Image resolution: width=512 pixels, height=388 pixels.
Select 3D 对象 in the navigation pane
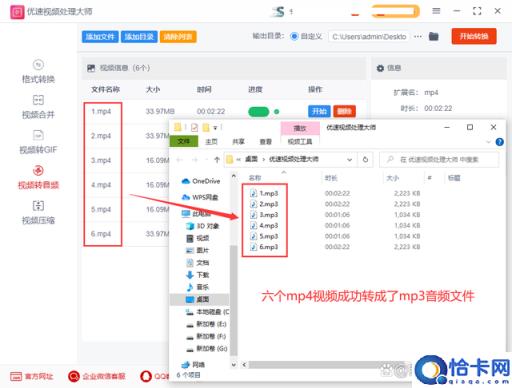coord(202,226)
